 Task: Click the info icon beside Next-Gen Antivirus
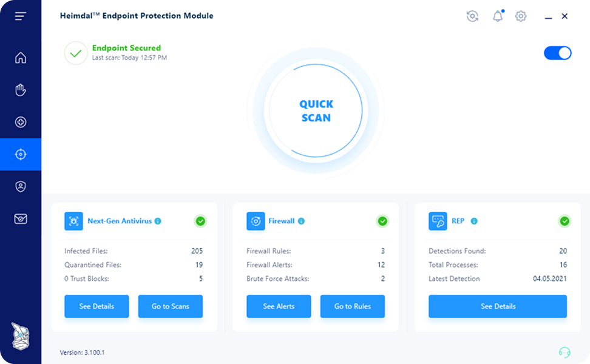click(158, 221)
